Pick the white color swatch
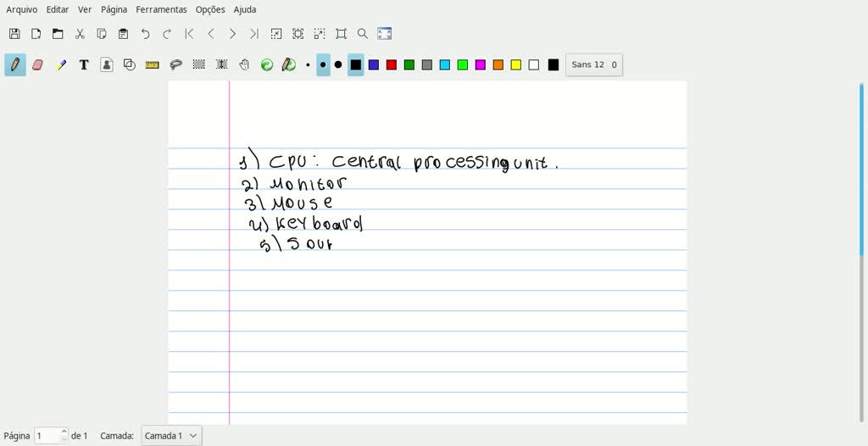868x446 pixels. (x=534, y=64)
